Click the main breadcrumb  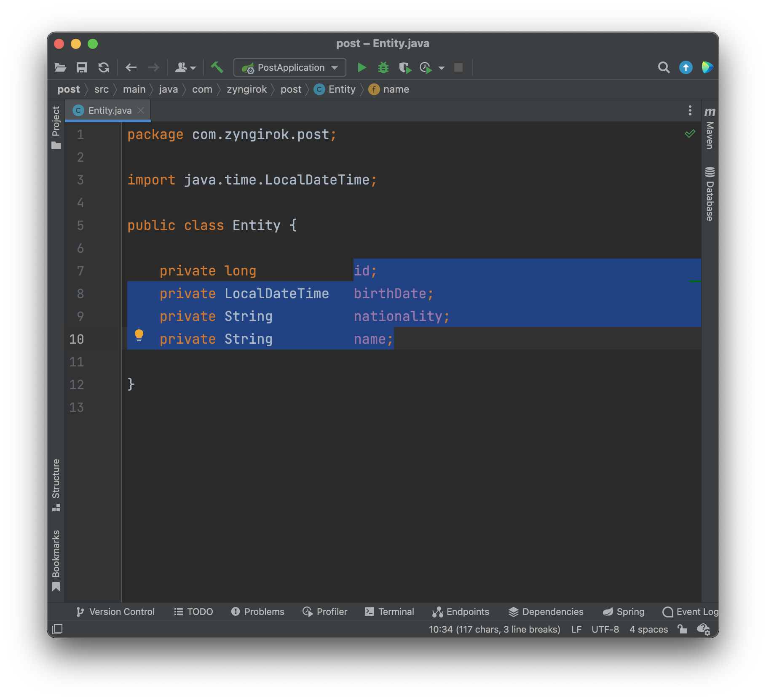point(134,89)
